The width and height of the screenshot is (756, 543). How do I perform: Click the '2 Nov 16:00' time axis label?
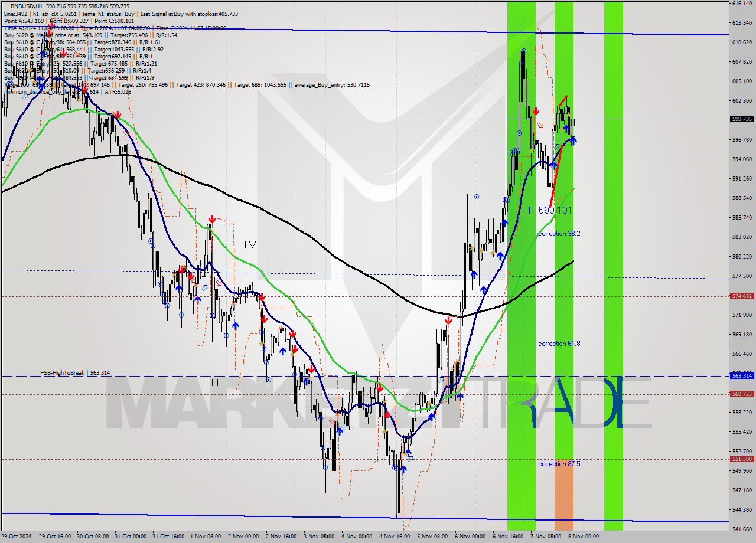281,537
